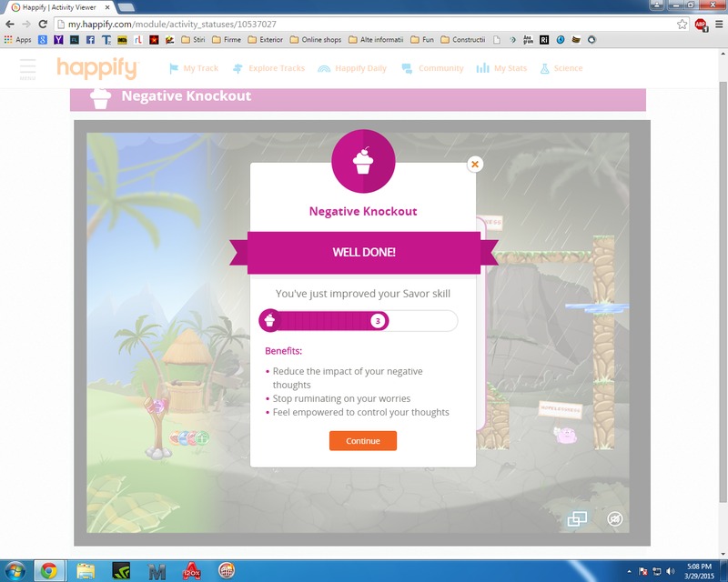Close the Happify Activity Viewer tab
728x582 pixels.
pyautogui.click(x=107, y=7)
